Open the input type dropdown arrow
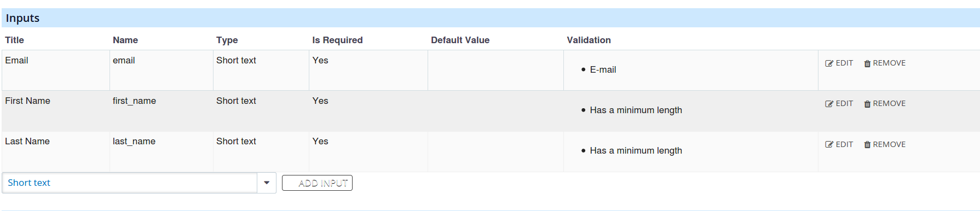Viewport: 980px width, 211px height. point(267,183)
